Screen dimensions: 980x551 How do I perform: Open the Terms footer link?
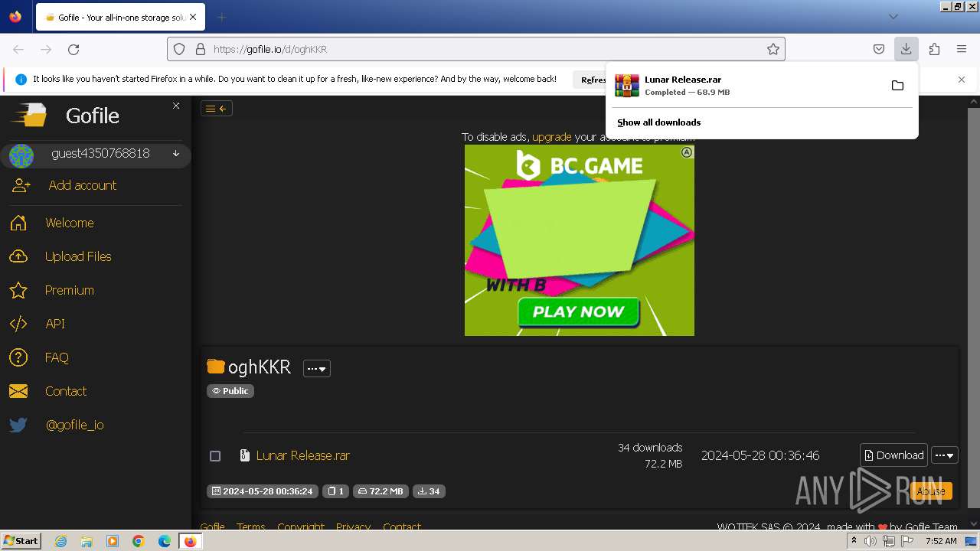coord(250,527)
